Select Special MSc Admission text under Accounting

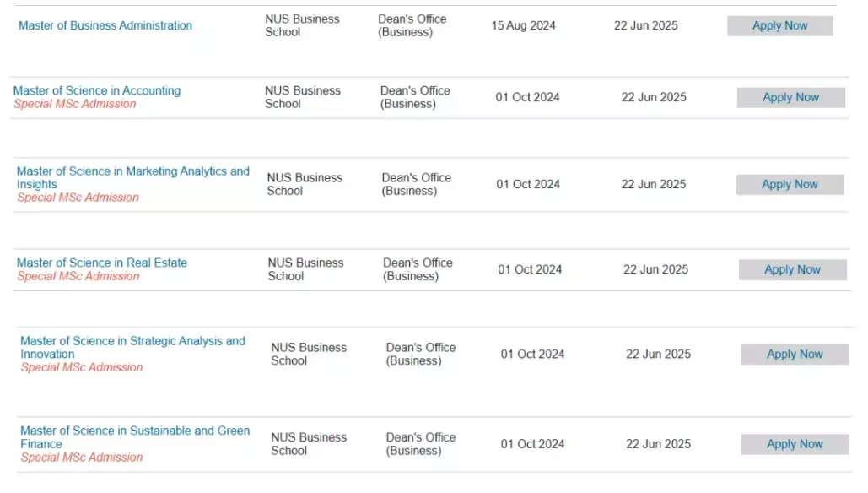pyautogui.click(x=75, y=104)
